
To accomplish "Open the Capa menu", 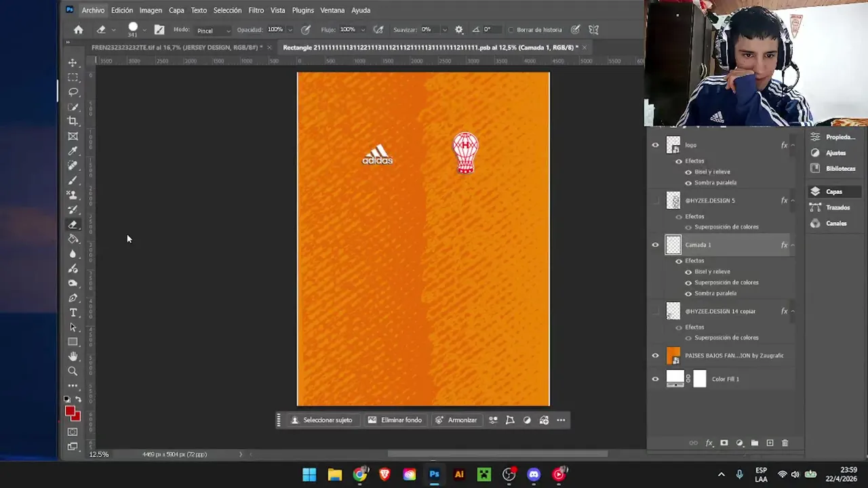I will (176, 10).
